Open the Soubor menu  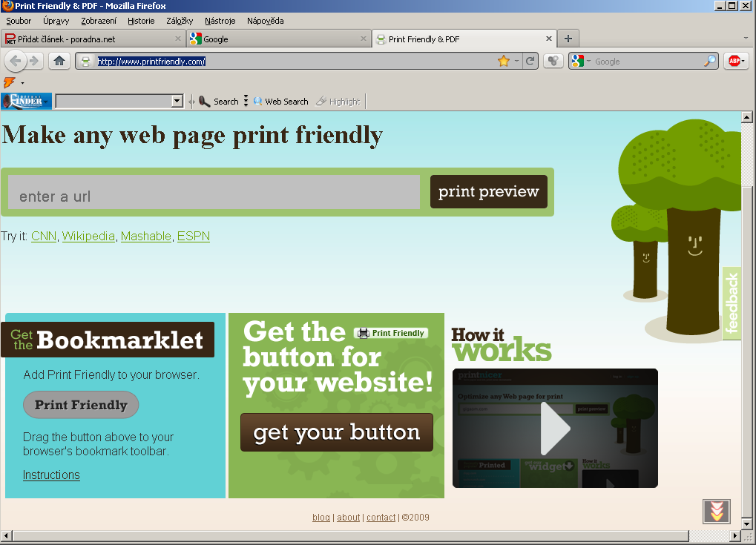[x=19, y=21]
